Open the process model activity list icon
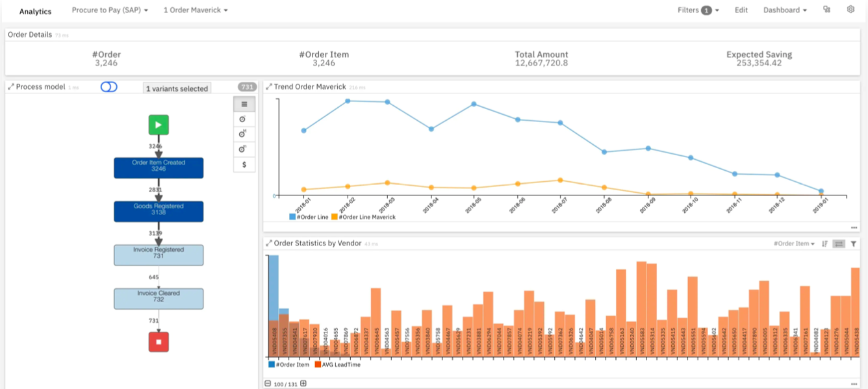The image size is (868, 389). 244,104
